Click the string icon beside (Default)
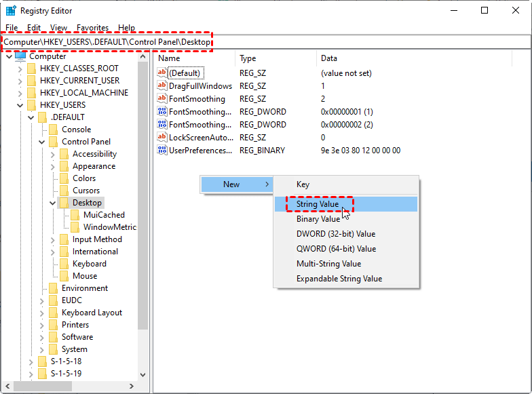Screen dimensions: 532x394 click(x=162, y=73)
